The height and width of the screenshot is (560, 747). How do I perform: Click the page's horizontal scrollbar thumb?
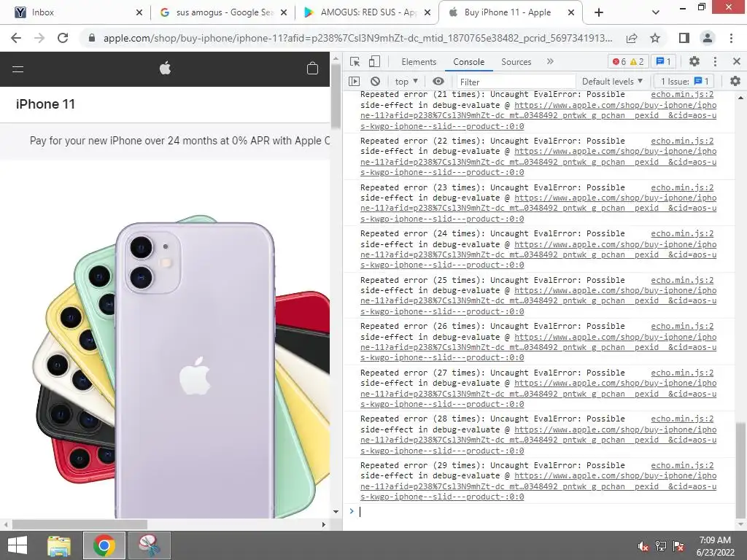80,524
